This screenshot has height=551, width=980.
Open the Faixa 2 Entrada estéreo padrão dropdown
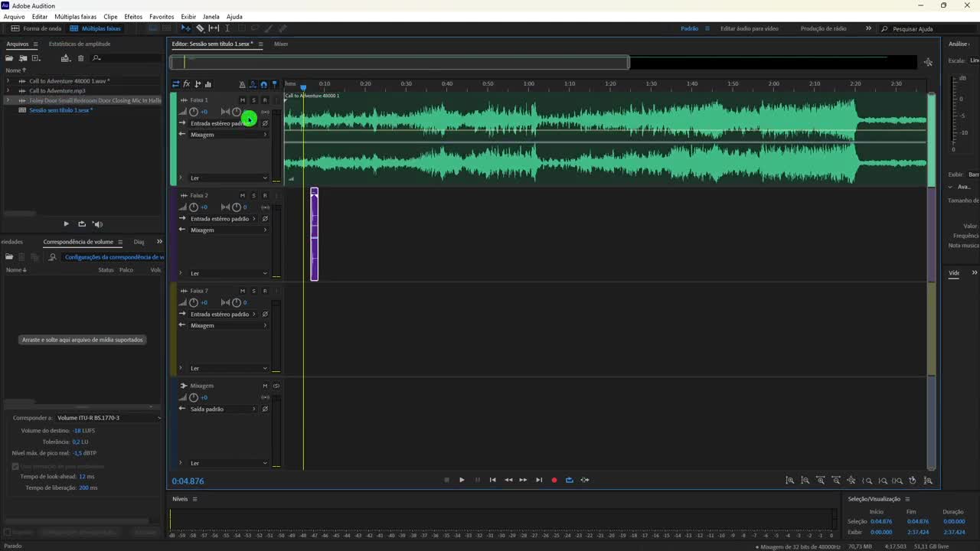click(x=223, y=219)
